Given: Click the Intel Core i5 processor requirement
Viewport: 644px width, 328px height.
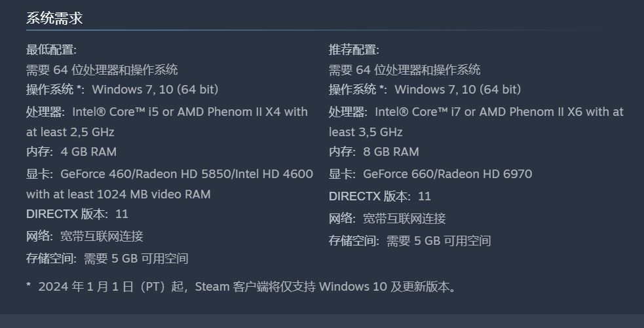Looking at the screenshot, I should click(167, 112).
